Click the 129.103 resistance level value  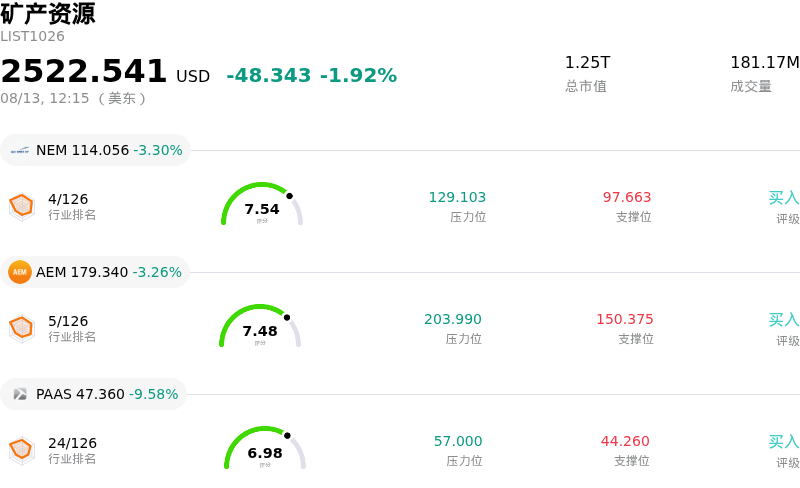[457, 197]
